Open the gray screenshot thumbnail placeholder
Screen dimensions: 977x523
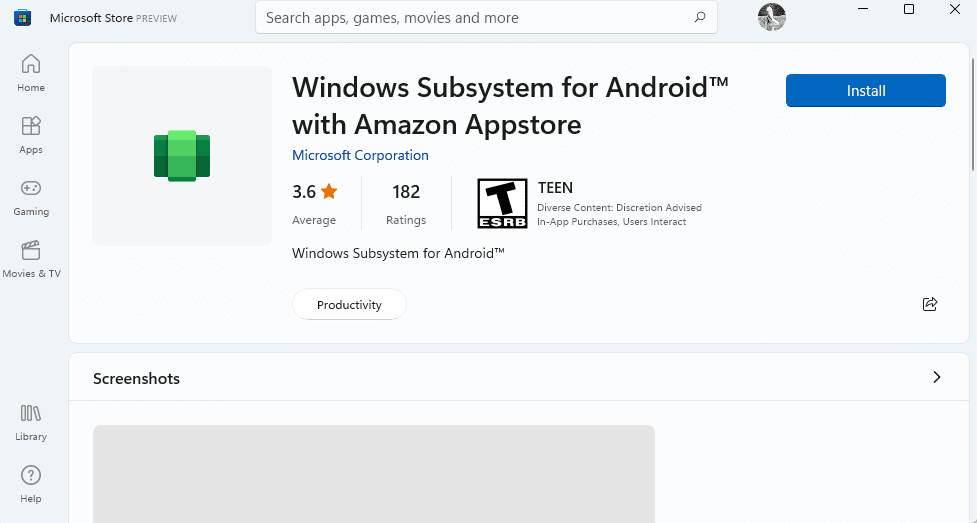tap(374, 474)
